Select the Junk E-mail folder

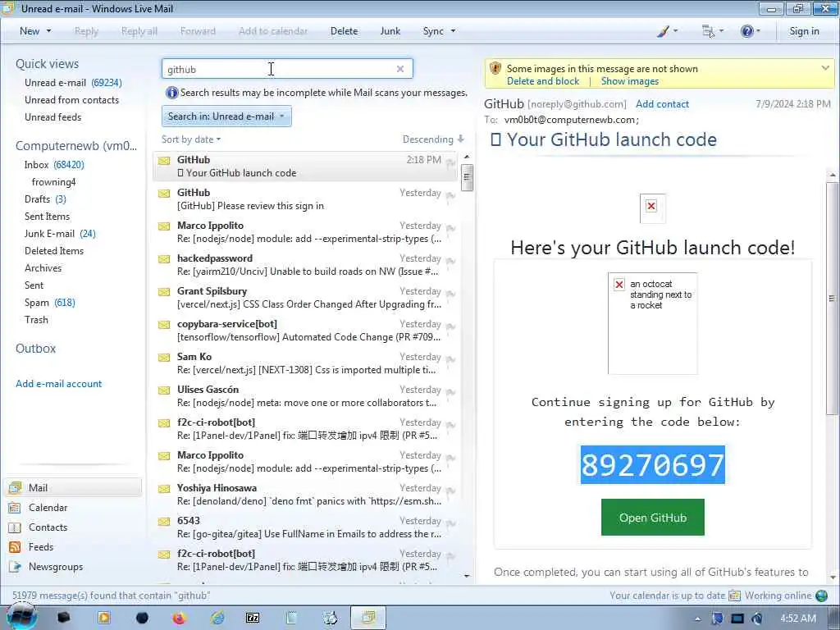point(60,234)
